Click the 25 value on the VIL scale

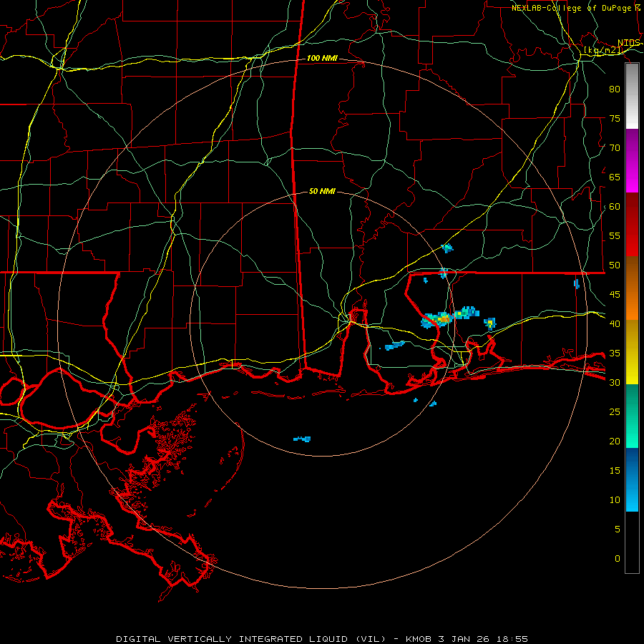[615, 412]
